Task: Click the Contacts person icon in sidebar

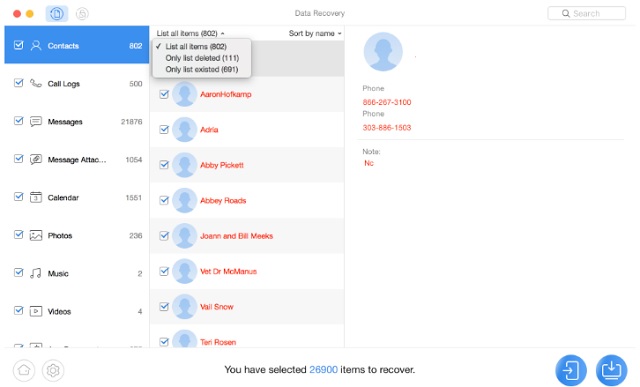Action: pyautogui.click(x=36, y=45)
